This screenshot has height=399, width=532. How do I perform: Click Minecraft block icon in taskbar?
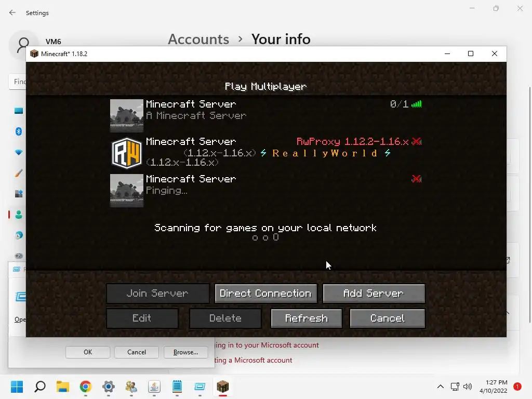222,387
